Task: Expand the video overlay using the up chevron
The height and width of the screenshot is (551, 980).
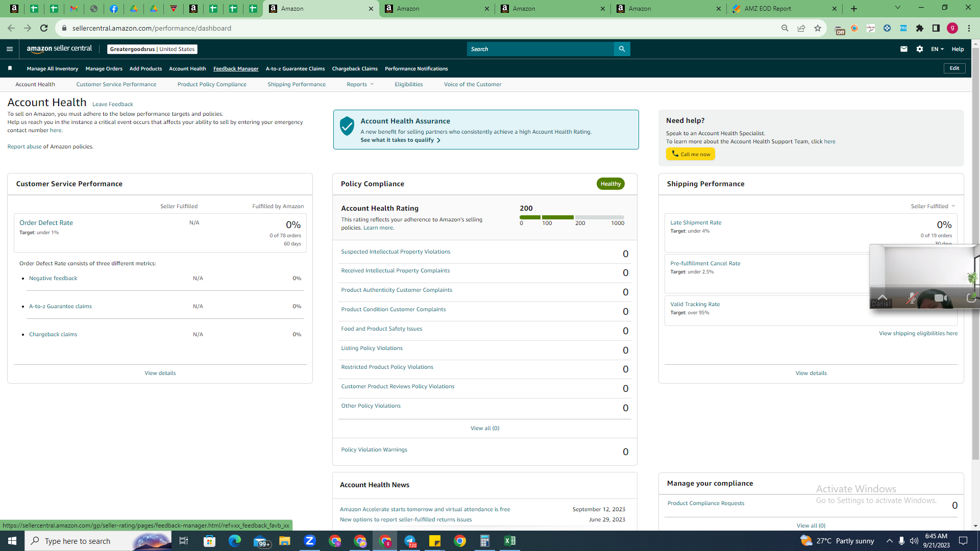Action: 882,297
